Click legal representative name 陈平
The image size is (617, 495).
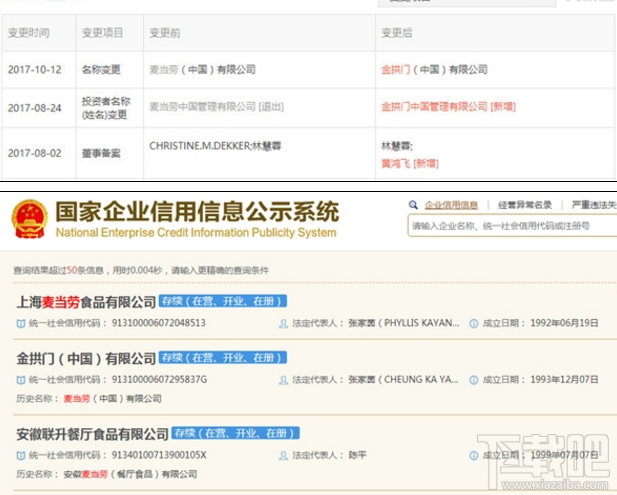pos(357,455)
